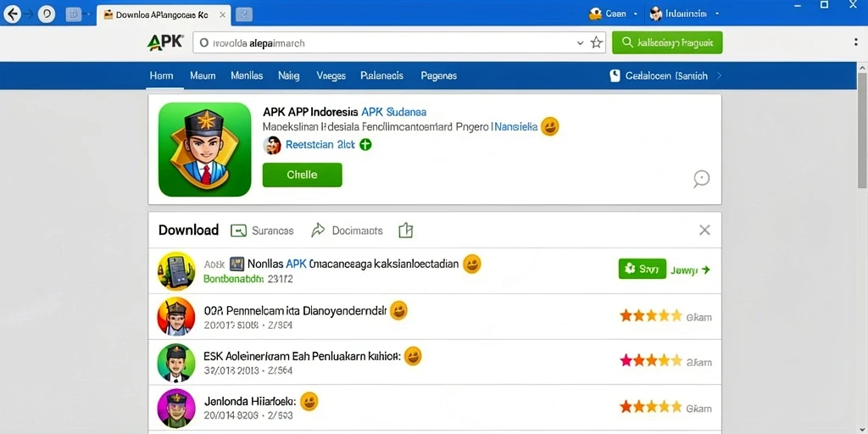Click the small image badge before 'Nonllas'
The width and height of the screenshot is (868, 434).
tap(236, 264)
